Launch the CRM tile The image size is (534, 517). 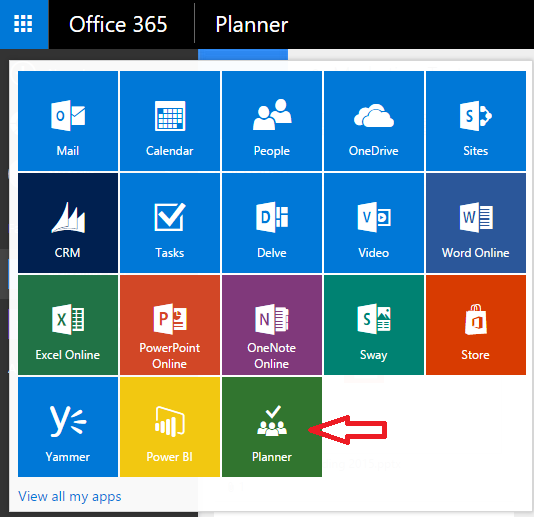[68, 223]
